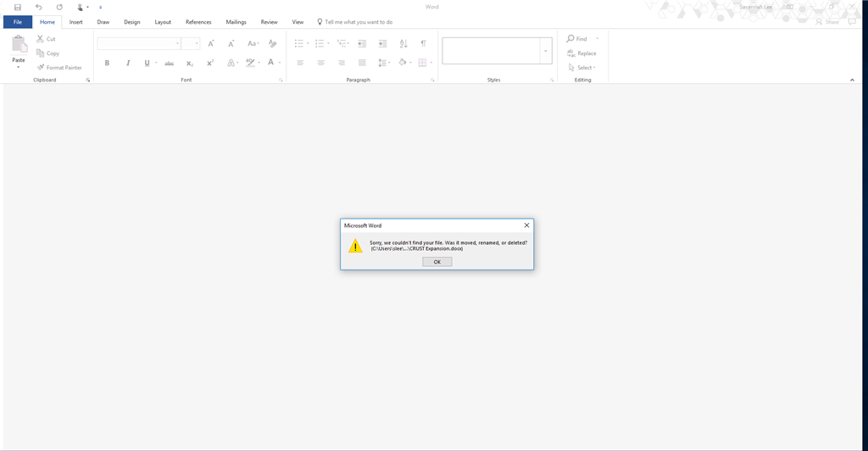The height and width of the screenshot is (451, 868).
Task: Click the Shrink Font icon
Action: pos(231,44)
